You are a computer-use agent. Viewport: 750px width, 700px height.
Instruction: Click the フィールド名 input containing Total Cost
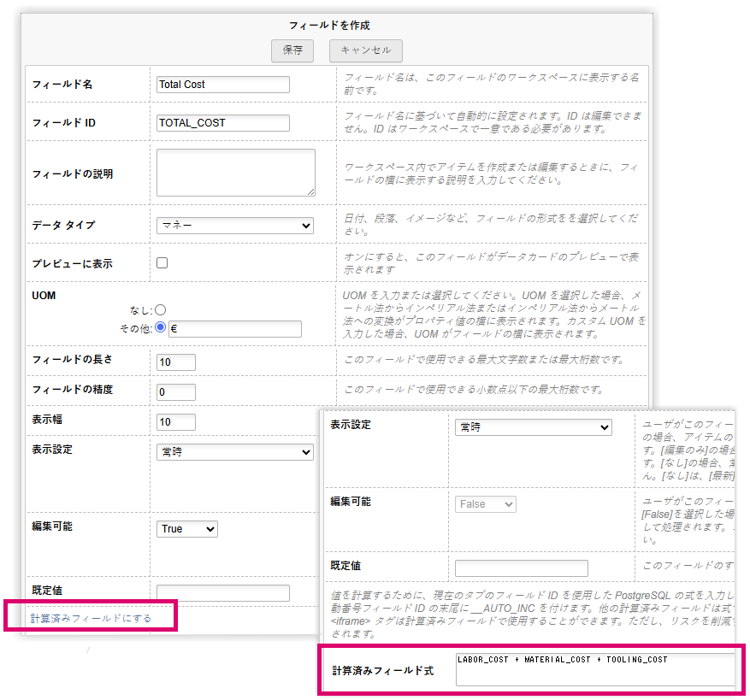pos(222,85)
